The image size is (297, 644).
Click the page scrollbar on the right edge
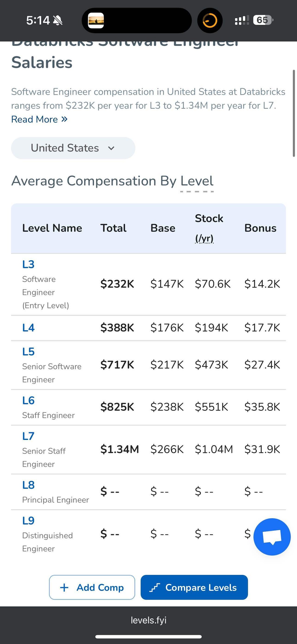point(294,113)
